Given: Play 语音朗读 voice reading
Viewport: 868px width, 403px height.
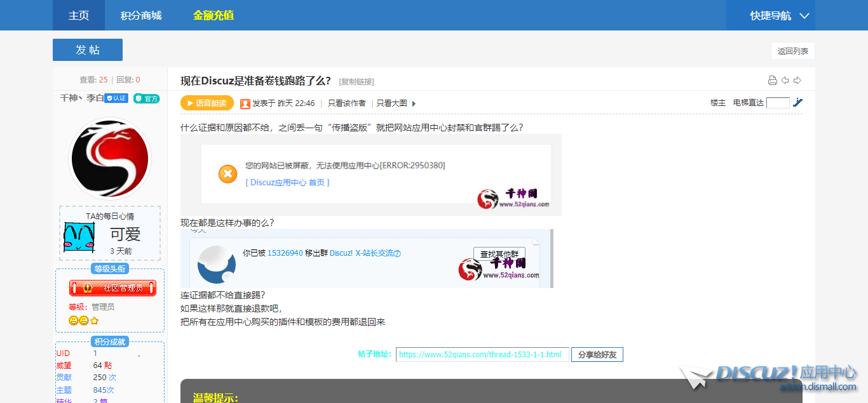Looking at the screenshot, I should [207, 103].
